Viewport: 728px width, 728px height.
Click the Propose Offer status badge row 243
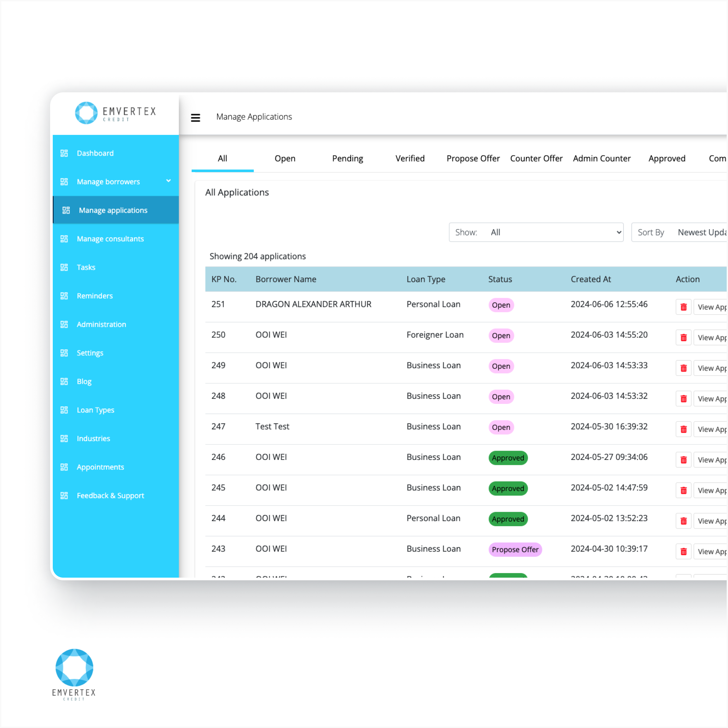click(x=515, y=549)
